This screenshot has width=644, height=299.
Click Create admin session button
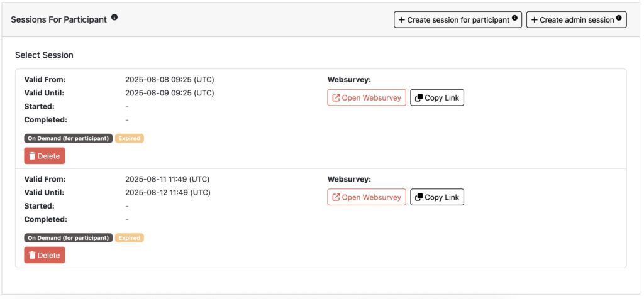coord(572,20)
